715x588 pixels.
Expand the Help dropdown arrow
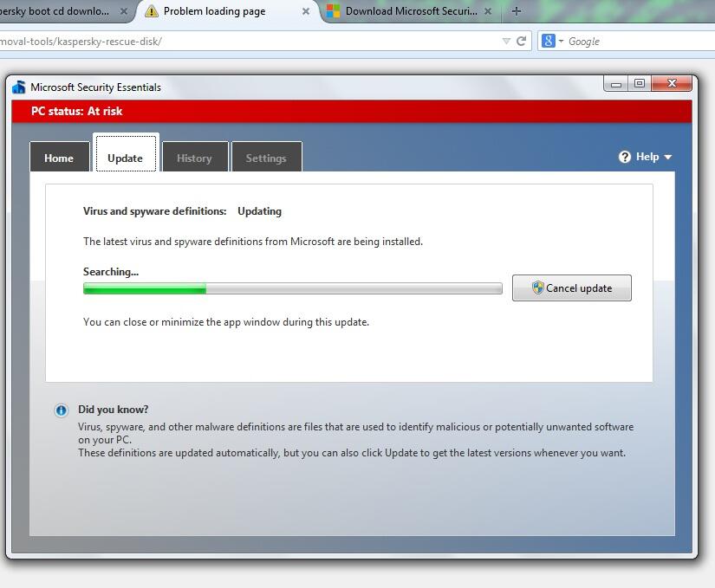click(668, 157)
